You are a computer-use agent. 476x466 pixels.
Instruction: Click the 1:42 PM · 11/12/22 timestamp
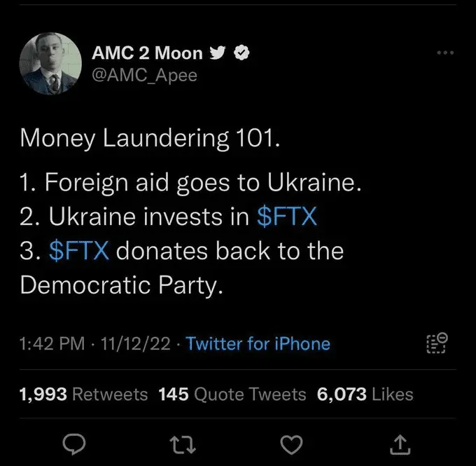(91, 344)
